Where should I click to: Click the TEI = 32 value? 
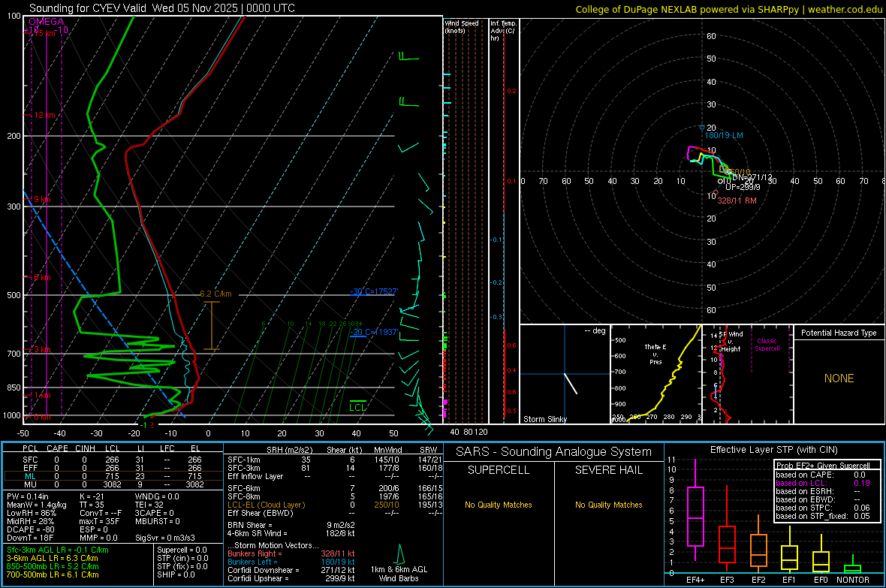149,505
